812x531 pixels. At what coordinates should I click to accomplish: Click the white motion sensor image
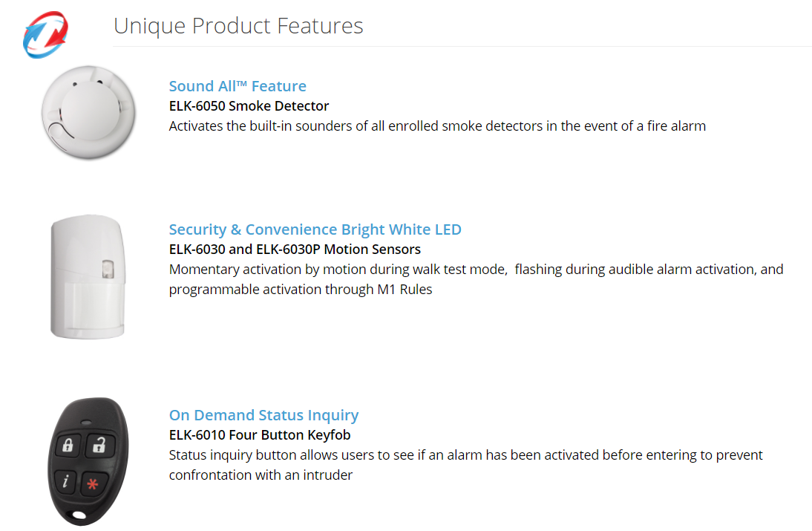(88, 276)
